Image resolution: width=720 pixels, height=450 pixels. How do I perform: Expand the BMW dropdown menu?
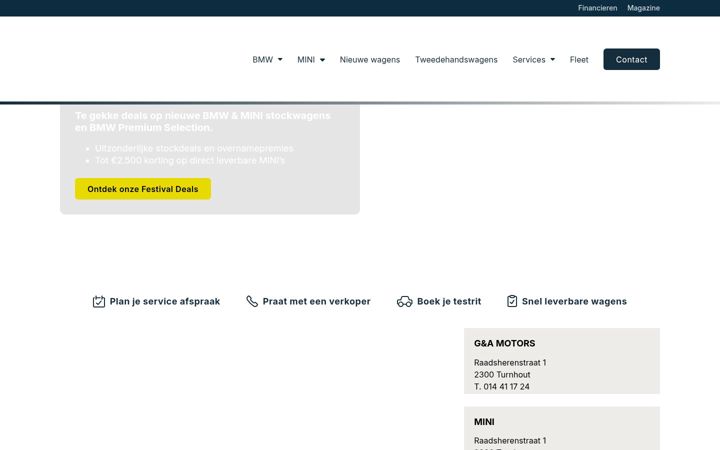pos(267,60)
